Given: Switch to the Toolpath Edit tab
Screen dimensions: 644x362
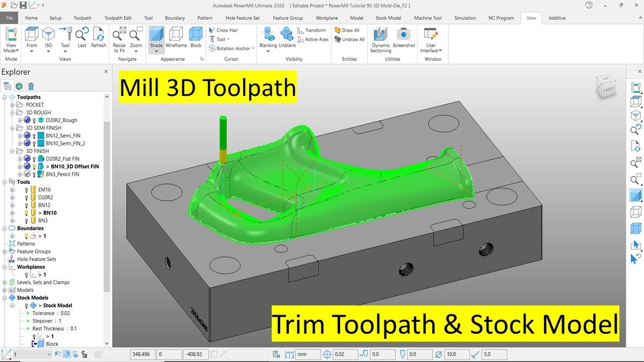Looking at the screenshot, I should click(x=118, y=18).
